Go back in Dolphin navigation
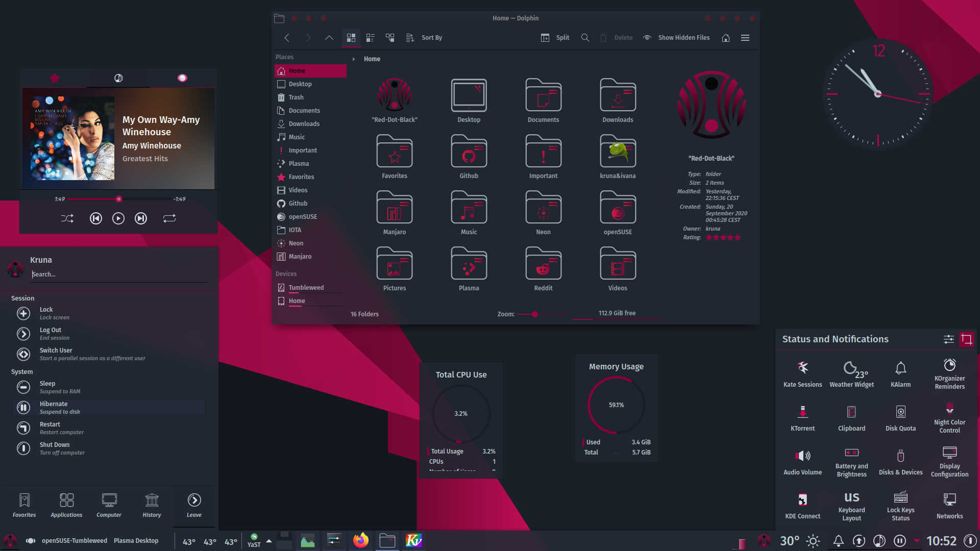This screenshot has width=980, height=551. tap(287, 38)
